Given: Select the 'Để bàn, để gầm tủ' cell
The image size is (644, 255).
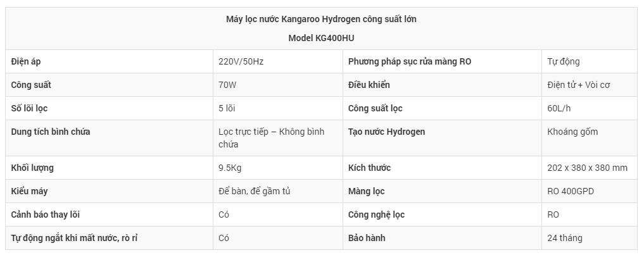Looking at the screenshot, I should (x=254, y=191).
